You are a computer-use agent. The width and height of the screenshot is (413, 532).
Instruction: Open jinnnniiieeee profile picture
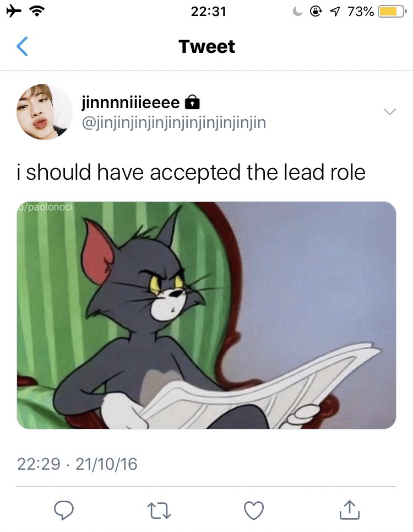click(x=45, y=111)
